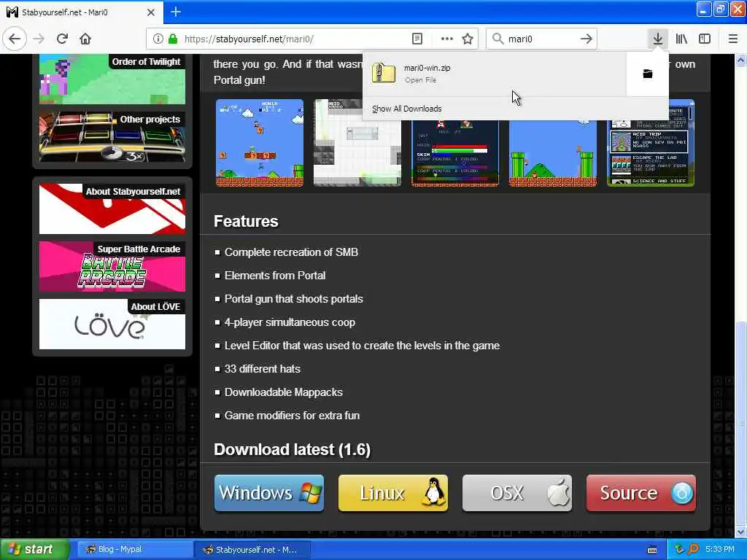This screenshot has height=560, width=747.
Task: Open a new browser tab
Action: coord(176,12)
